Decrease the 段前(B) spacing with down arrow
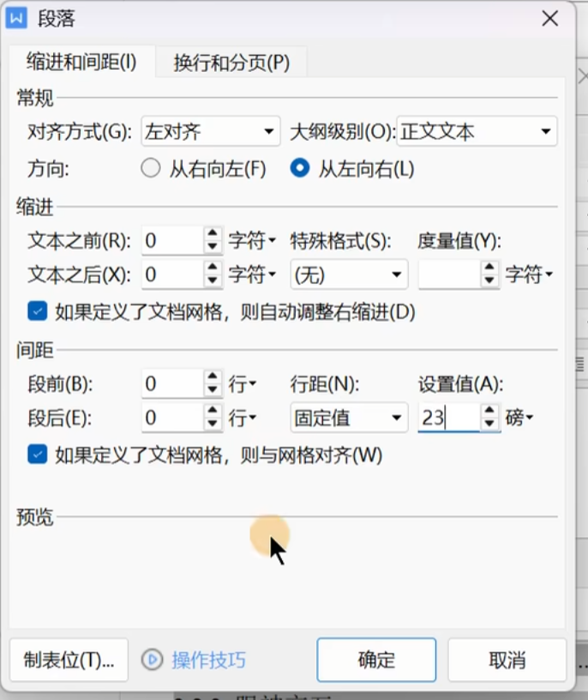Image resolution: width=588 pixels, height=700 pixels. pyautogui.click(x=213, y=390)
